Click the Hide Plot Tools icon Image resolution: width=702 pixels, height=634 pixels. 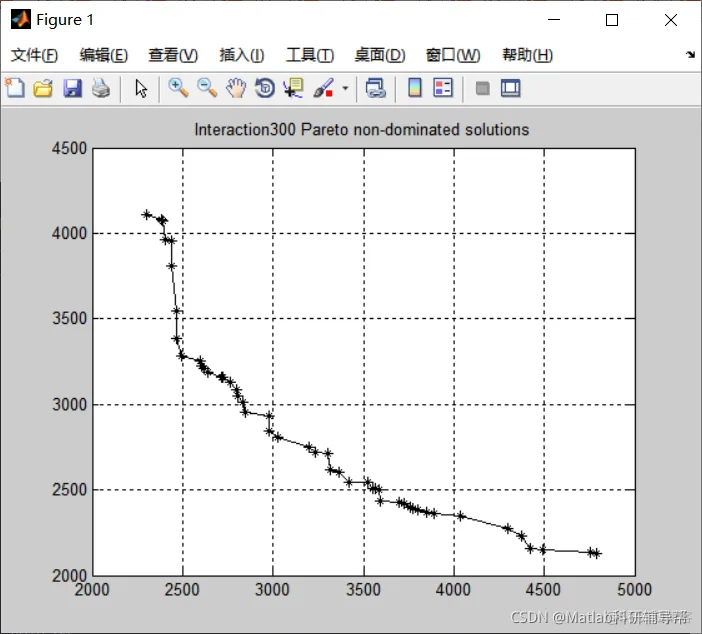[482, 88]
